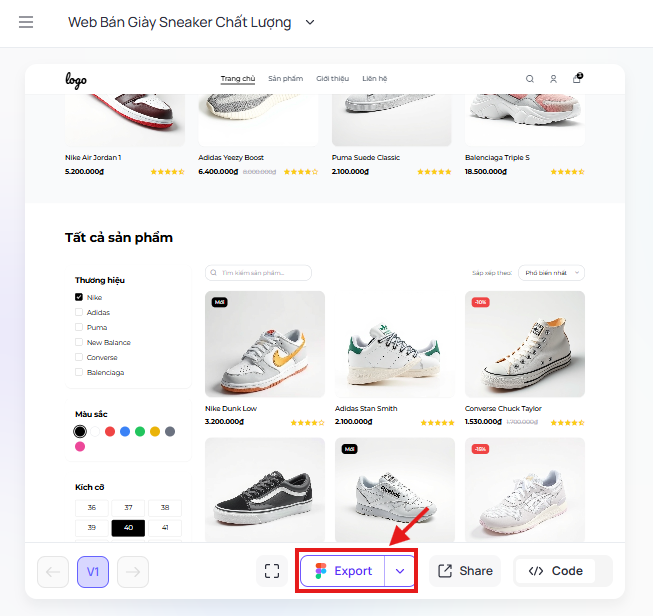
Task: Click the Share button
Action: 465,571
